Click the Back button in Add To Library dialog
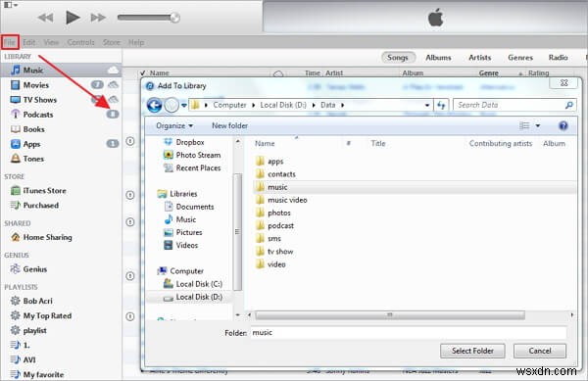 coord(154,105)
